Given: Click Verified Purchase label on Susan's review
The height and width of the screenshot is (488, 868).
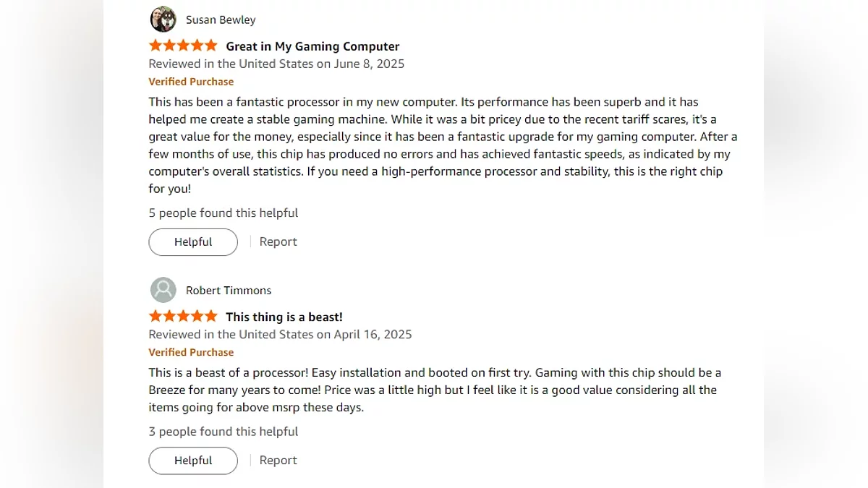Looking at the screenshot, I should click(191, 82).
